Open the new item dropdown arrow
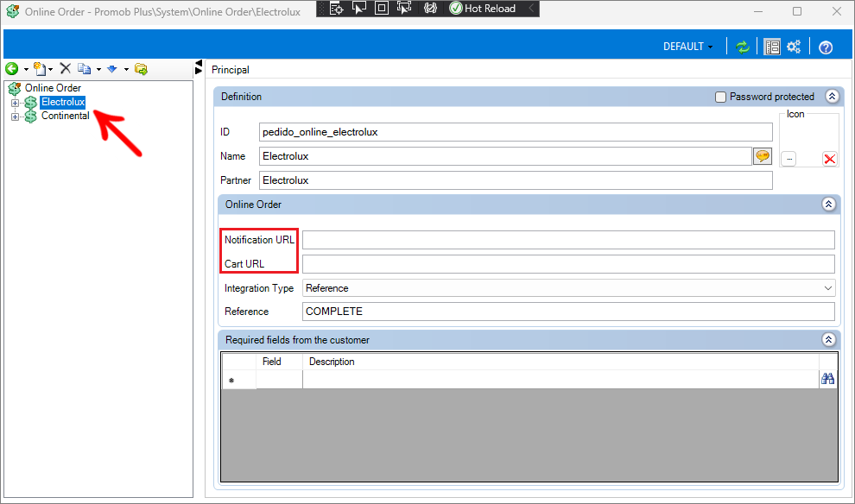 (51, 69)
